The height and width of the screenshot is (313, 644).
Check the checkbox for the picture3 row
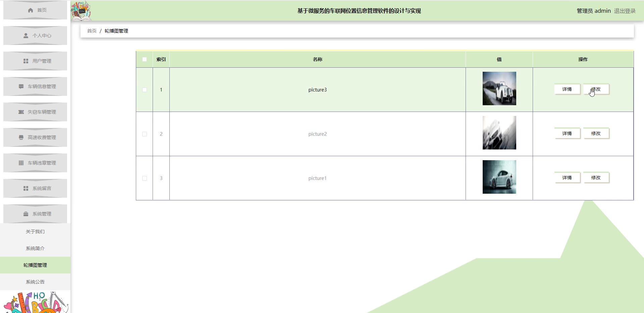pyautogui.click(x=145, y=90)
